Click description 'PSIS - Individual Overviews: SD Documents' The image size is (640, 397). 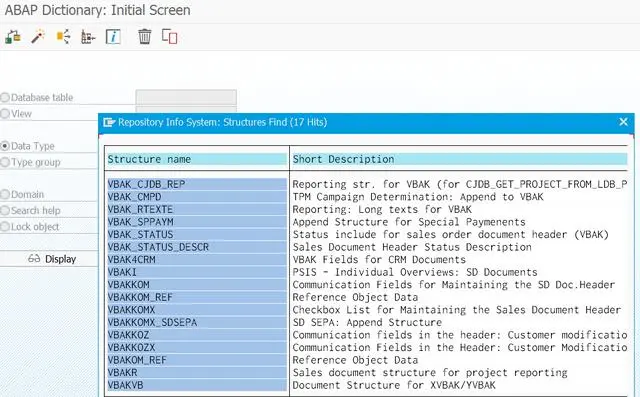point(415,272)
